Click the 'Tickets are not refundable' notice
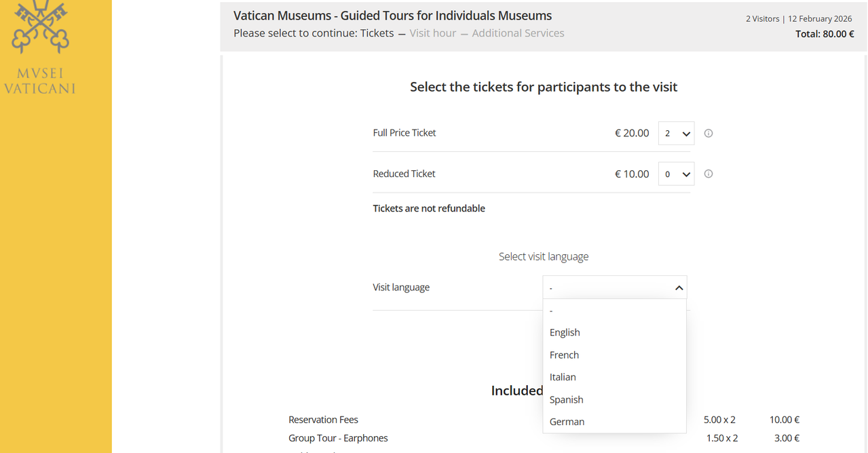This screenshot has height=453, width=868. 429,208
